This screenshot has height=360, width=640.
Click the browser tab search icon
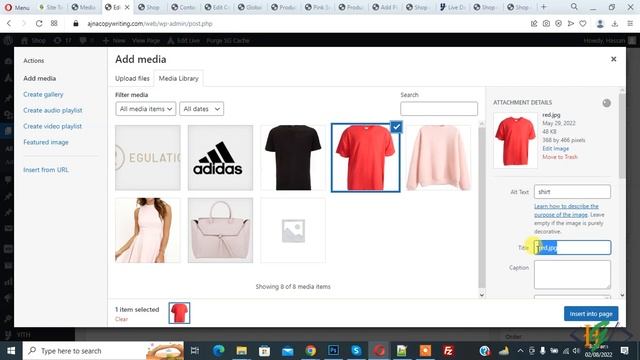coord(574,7)
